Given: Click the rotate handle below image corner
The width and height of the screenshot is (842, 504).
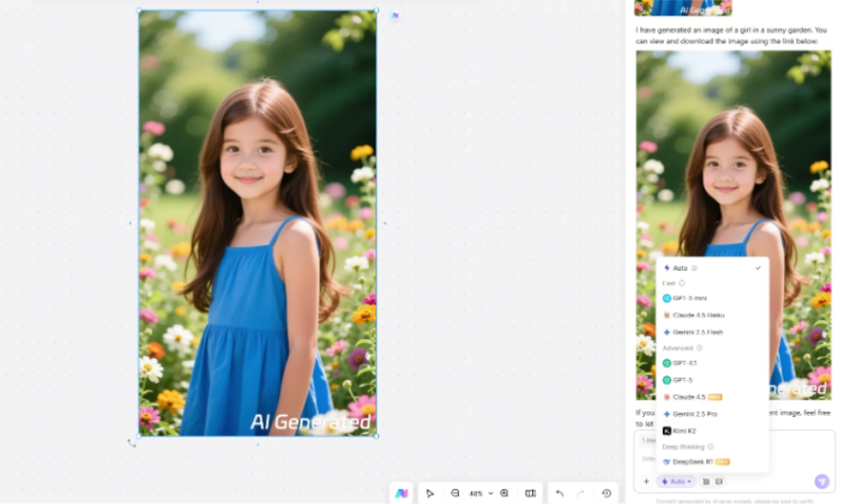Looking at the screenshot, I should pos(132,443).
